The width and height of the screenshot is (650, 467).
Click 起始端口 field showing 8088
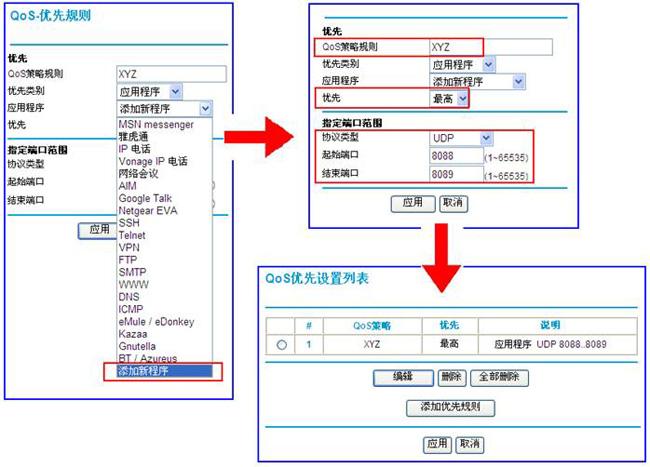[456, 156]
